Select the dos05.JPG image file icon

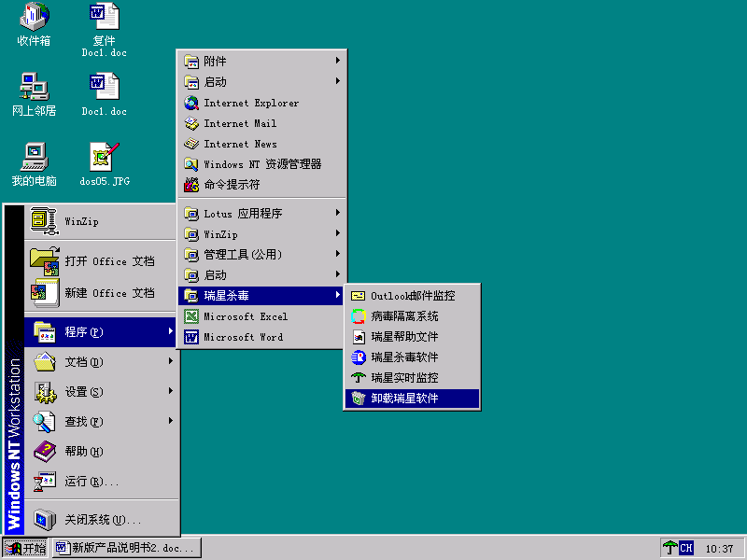click(x=105, y=164)
